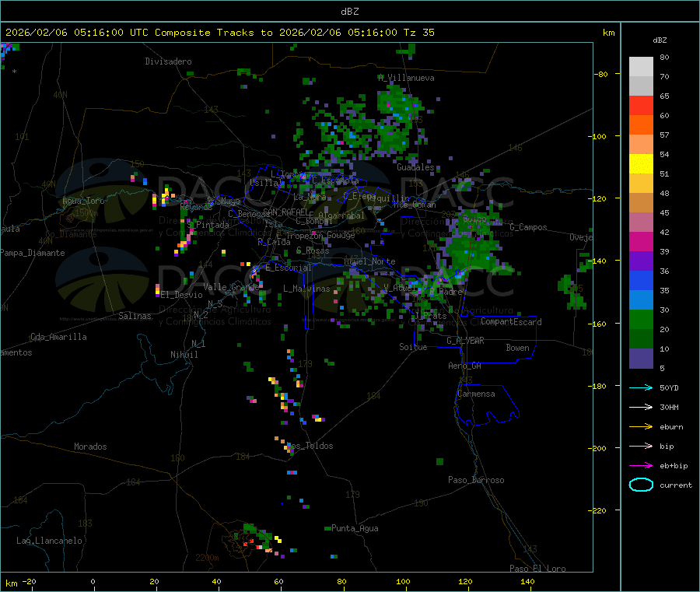Click the 'Tz 35' threshold text

[418, 33]
